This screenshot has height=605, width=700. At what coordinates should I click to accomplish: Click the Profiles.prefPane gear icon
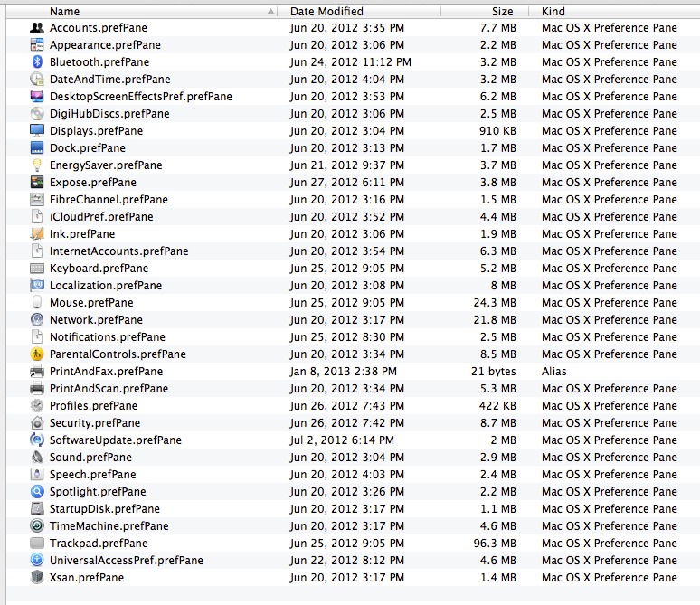pos(37,406)
